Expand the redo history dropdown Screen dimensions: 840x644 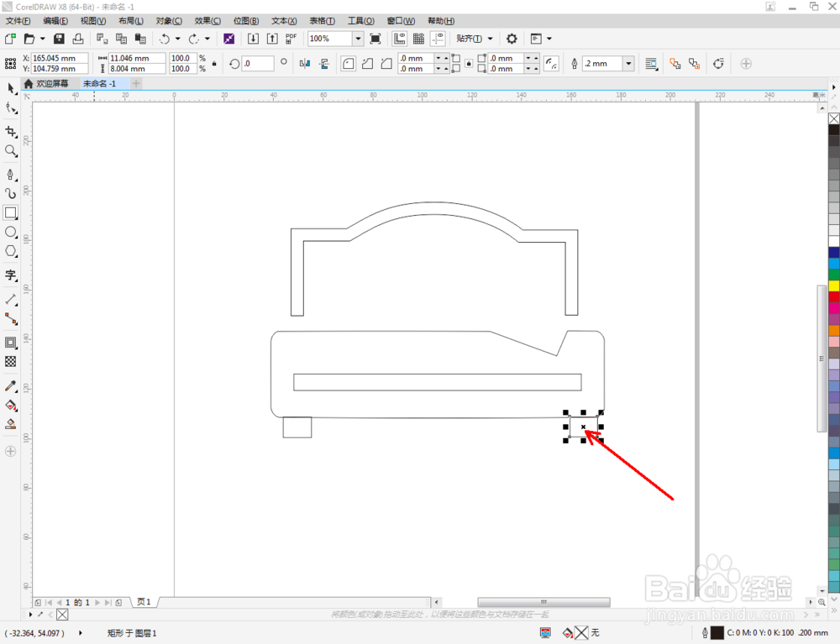point(207,39)
